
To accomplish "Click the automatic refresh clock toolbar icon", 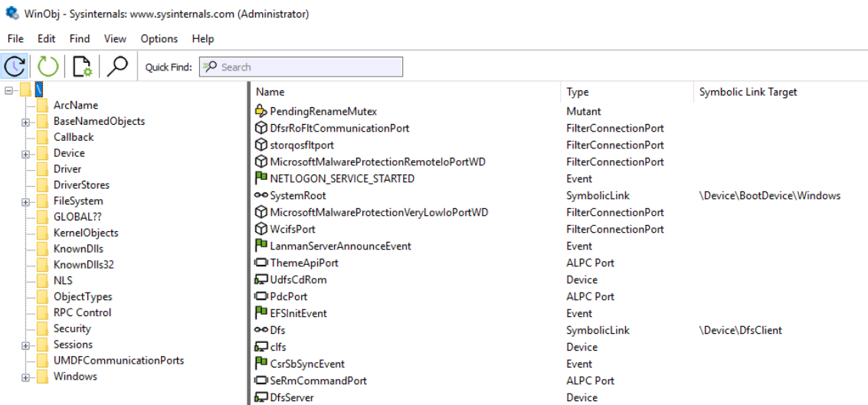I will [x=15, y=67].
